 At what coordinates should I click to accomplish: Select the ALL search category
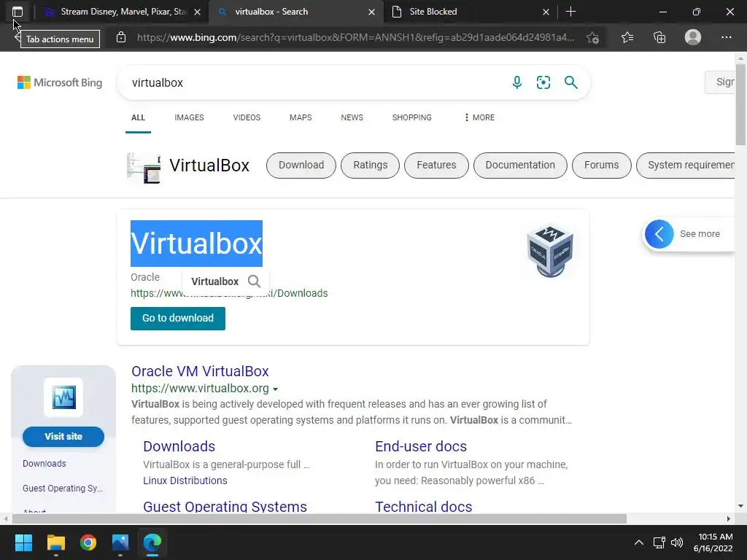tap(138, 117)
